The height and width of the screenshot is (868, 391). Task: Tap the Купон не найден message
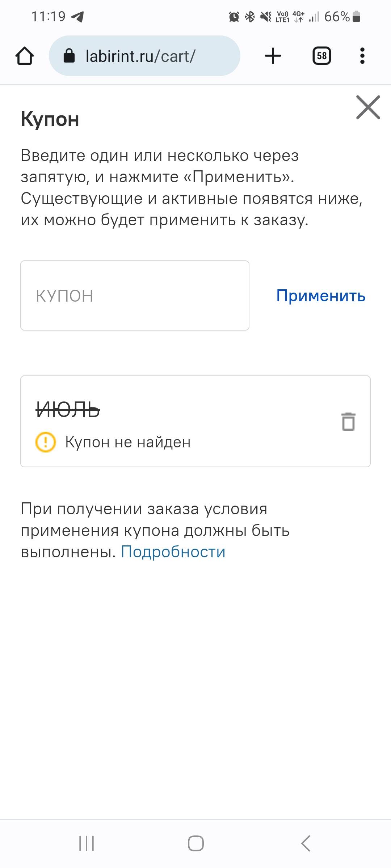128,442
